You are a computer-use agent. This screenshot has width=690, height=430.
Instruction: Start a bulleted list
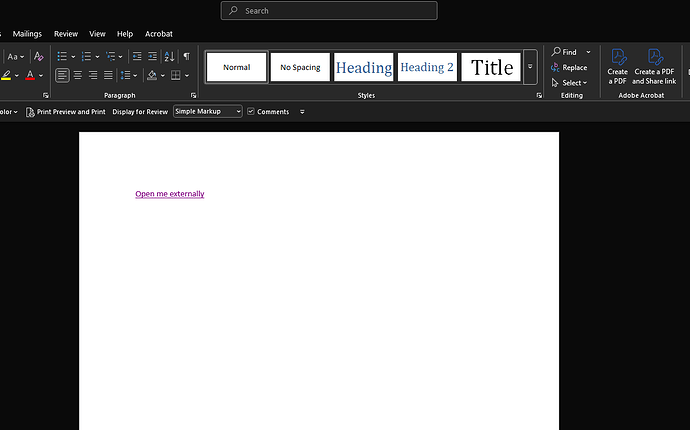(62, 56)
